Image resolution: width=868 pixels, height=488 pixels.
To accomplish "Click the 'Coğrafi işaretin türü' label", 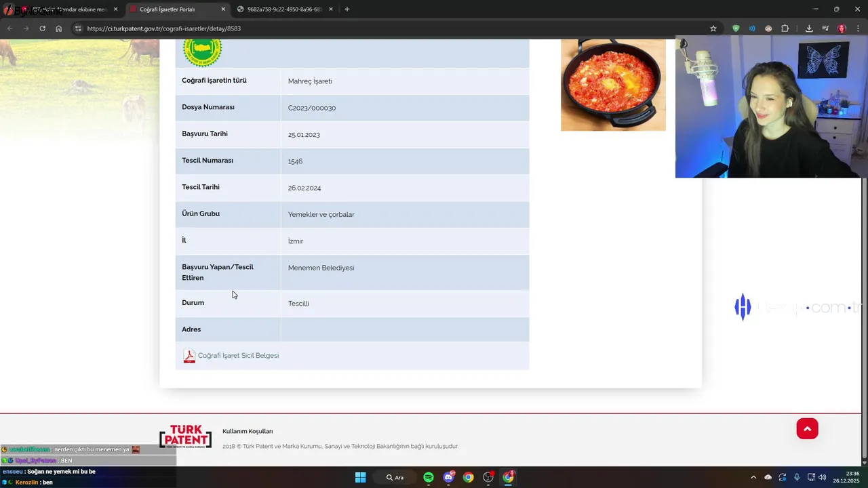I will 214,81.
